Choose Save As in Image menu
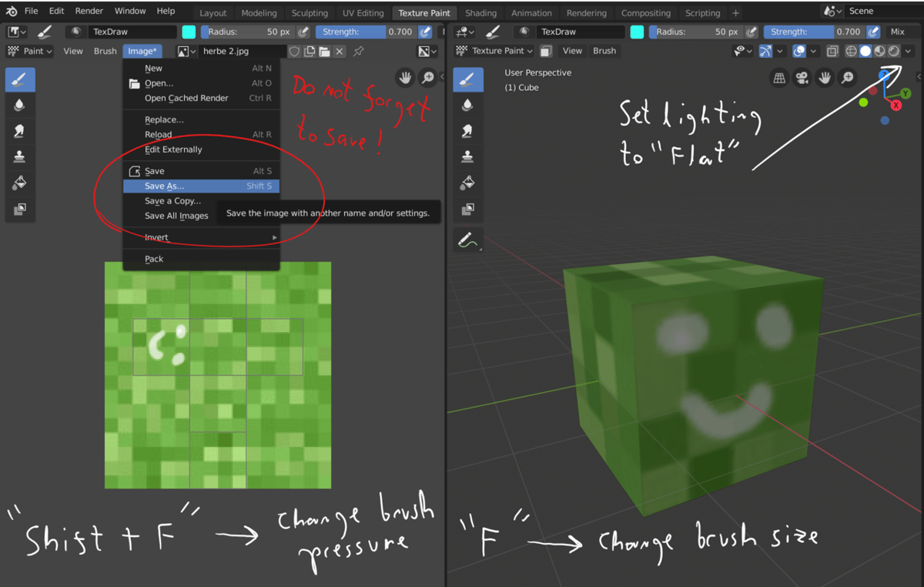The height and width of the screenshot is (587, 924). point(201,186)
